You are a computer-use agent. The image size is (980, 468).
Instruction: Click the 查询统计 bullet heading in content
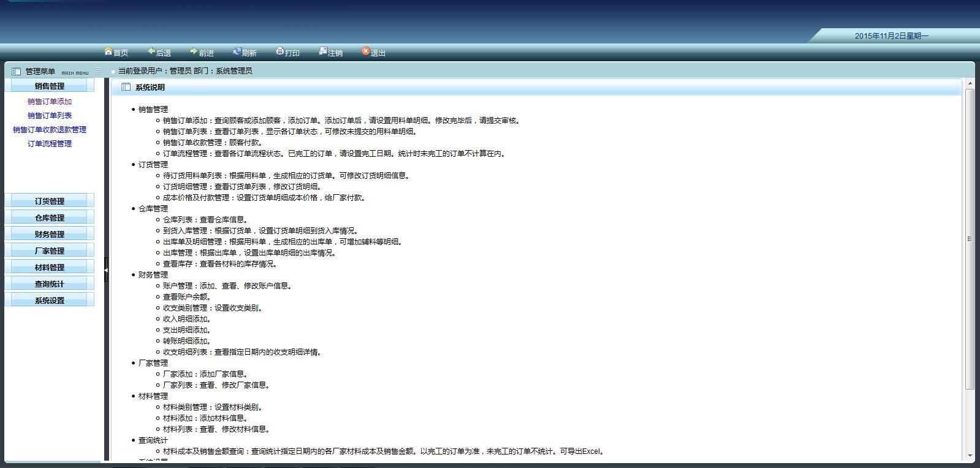click(x=153, y=440)
